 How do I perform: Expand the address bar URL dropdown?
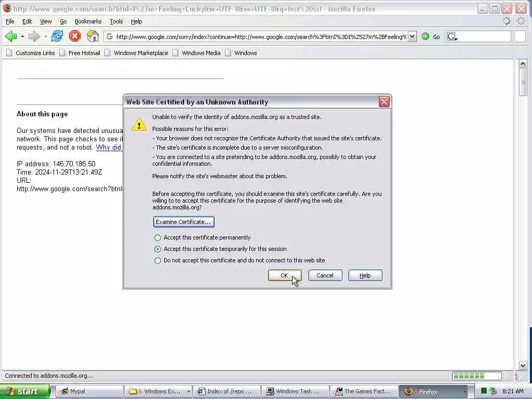click(412, 36)
